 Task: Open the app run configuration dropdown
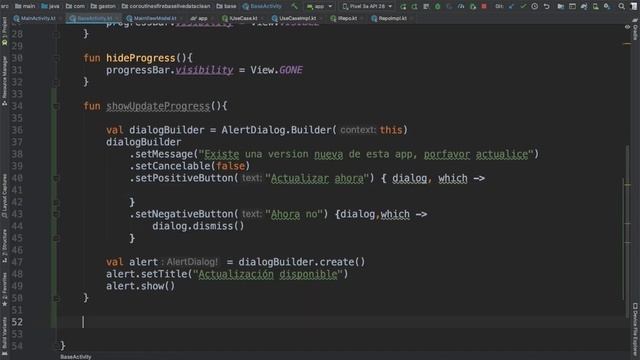coord(319,6)
